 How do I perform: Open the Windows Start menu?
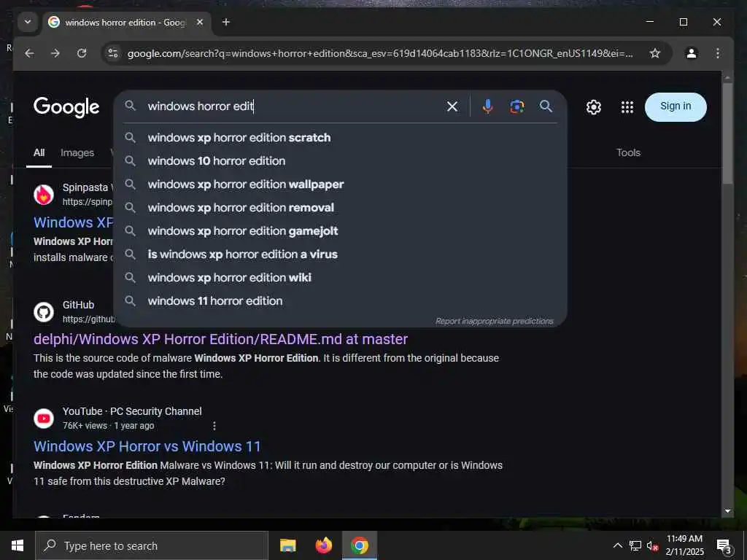click(18, 545)
